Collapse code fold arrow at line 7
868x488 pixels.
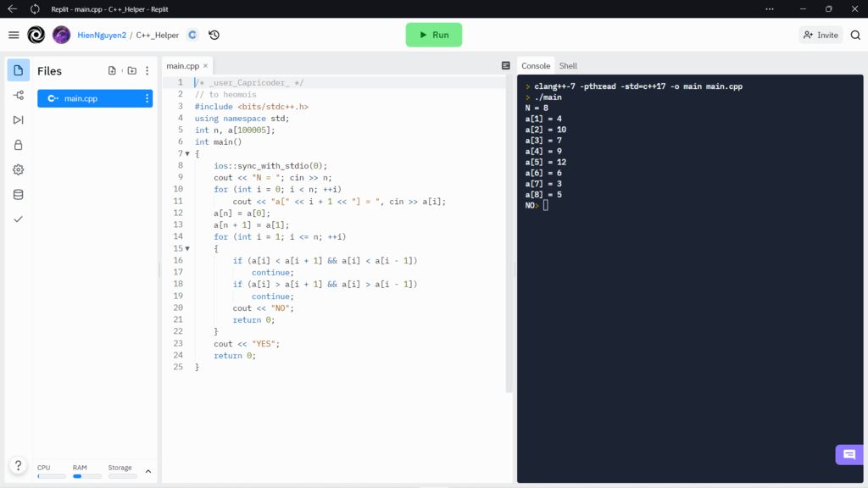(187, 154)
